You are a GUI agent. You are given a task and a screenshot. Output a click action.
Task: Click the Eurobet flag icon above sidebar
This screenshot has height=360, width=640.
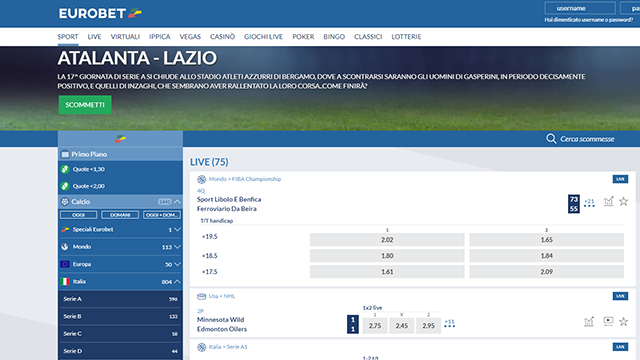click(x=120, y=139)
